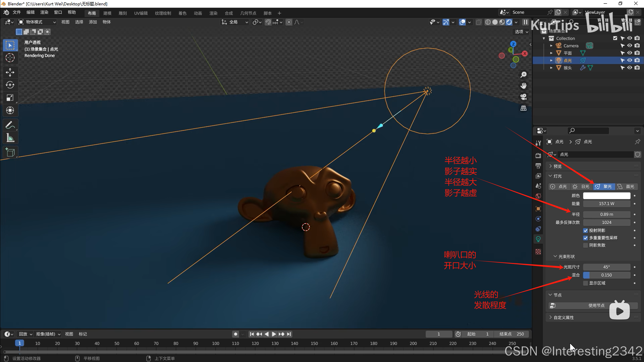The image size is (644, 362).
Task: Select the Rotate tool
Action: (x=10, y=85)
